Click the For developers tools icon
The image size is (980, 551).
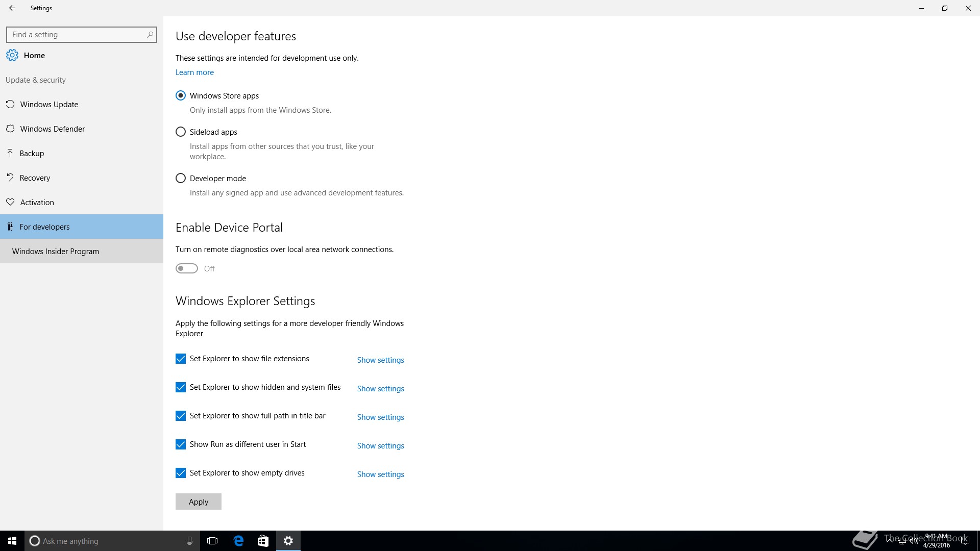[10, 227]
